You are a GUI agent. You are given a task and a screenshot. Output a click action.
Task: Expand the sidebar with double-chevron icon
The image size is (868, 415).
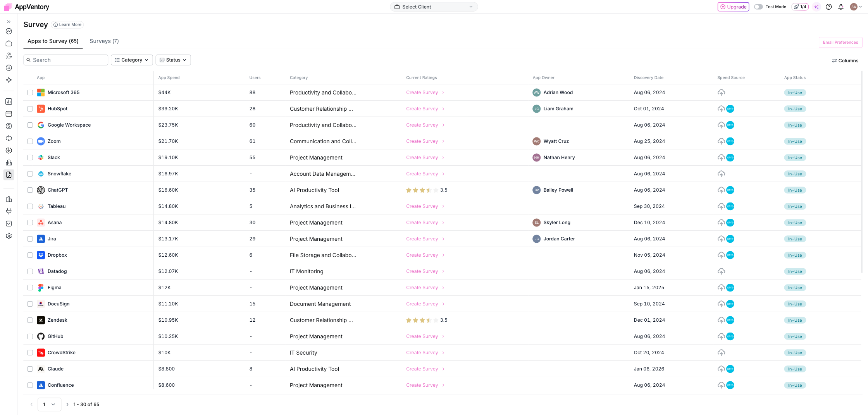[9, 22]
